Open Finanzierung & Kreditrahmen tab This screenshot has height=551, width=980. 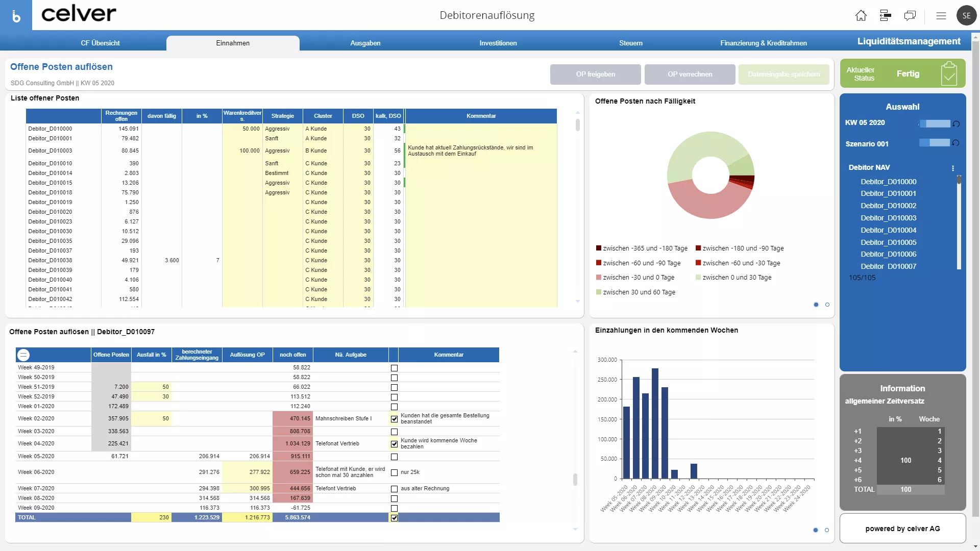click(x=764, y=43)
